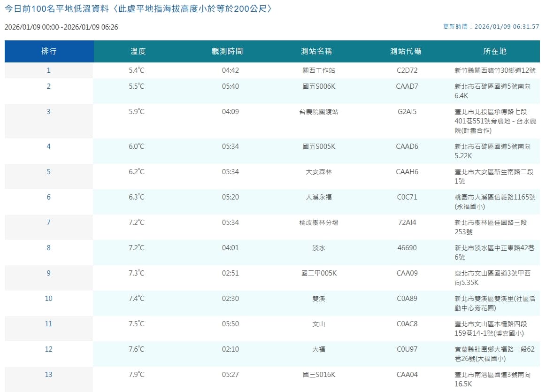Click station code C2D72
Image resolution: width=546 pixels, height=392 pixels.
(407, 70)
